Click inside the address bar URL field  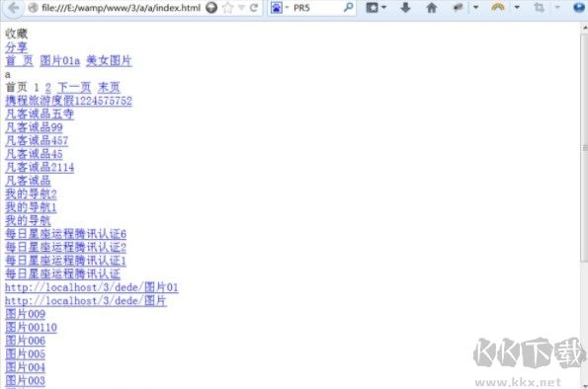[x=122, y=8]
